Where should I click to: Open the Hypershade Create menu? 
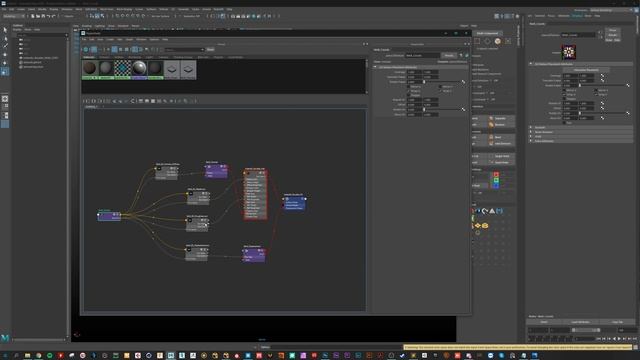tap(110, 40)
